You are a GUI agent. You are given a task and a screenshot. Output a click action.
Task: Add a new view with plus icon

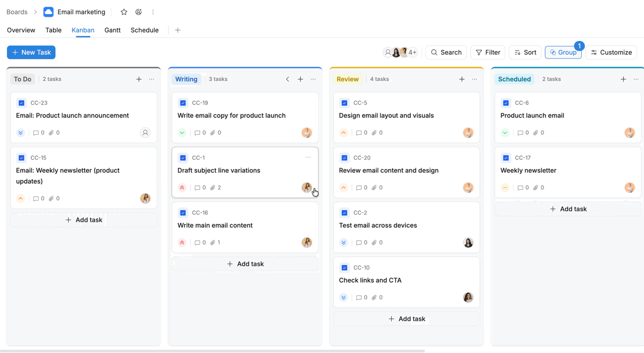178,30
